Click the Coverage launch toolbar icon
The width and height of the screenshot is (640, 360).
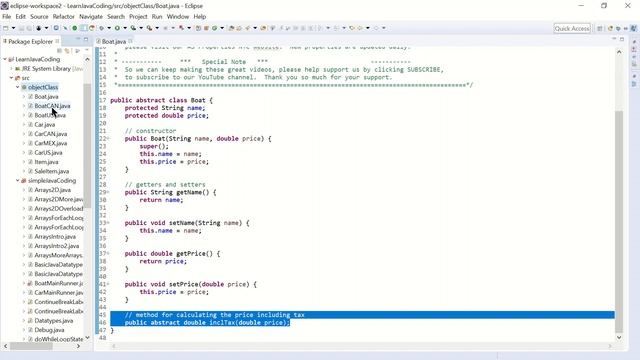click(x=133, y=28)
